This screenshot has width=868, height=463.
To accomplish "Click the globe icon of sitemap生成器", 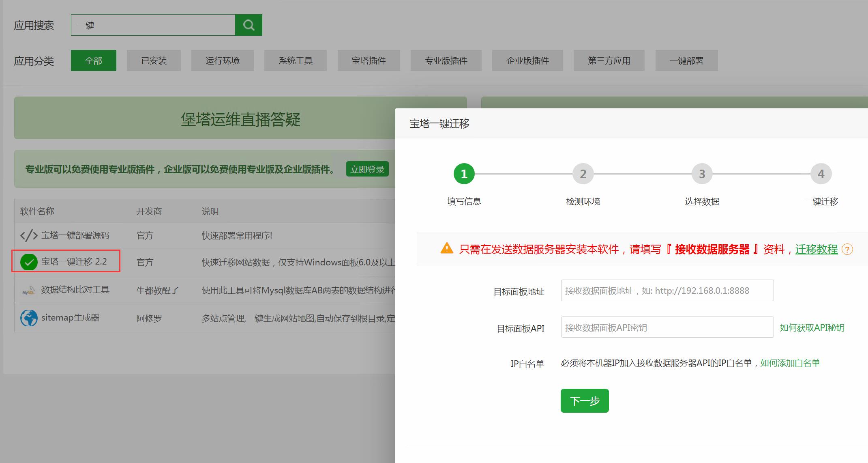I will click(x=29, y=318).
